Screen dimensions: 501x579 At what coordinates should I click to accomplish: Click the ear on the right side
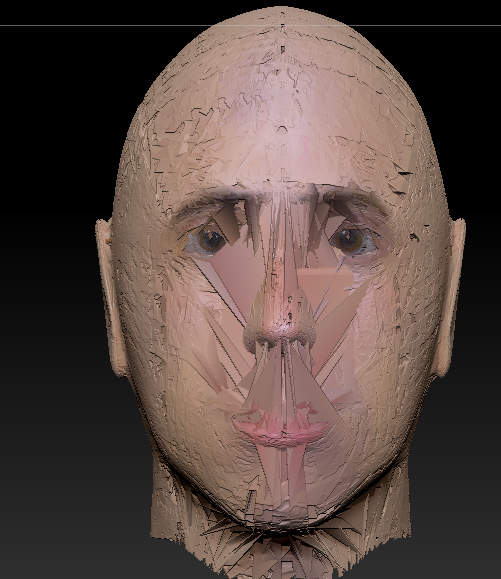pos(450,297)
